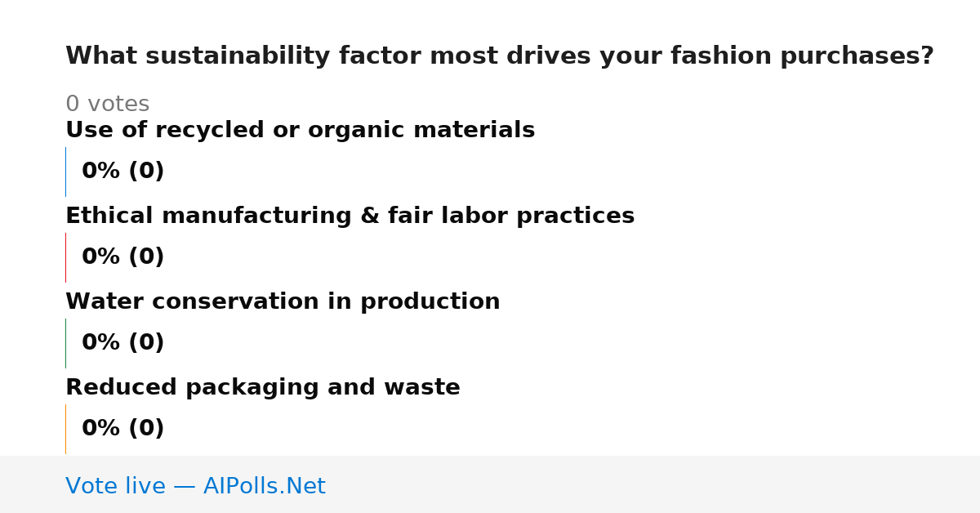This screenshot has width=980, height=513.
Task: Click the green bar for water conservation
Action: (x=65, y=343)
